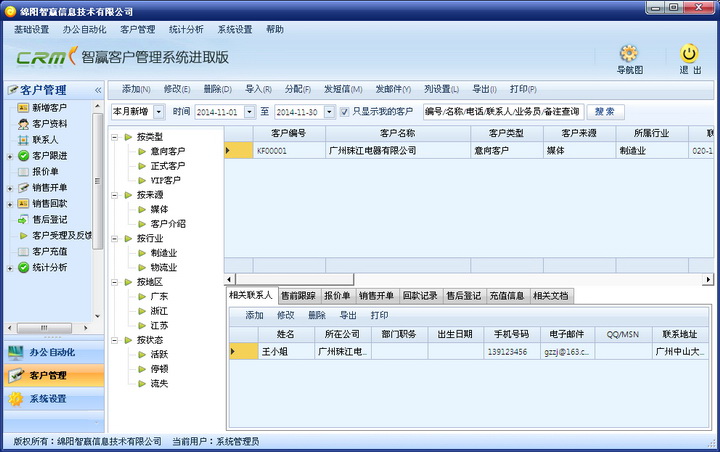This screenshot has width=720, height=452.
Task: Switch to the 办公自动化 module panel
Action: [54, 352]
